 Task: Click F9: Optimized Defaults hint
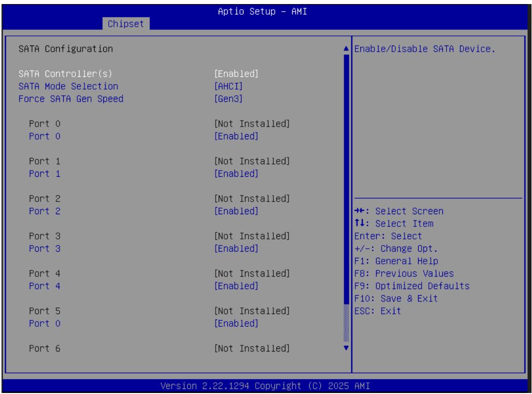pyautogui.click(x=412, y=286)
